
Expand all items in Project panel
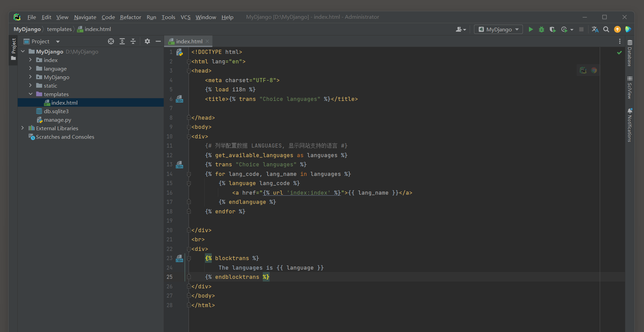click(122, 41)
